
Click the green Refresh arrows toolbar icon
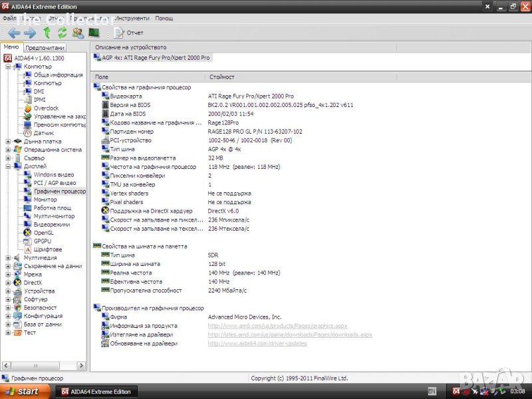pos(63,33)
